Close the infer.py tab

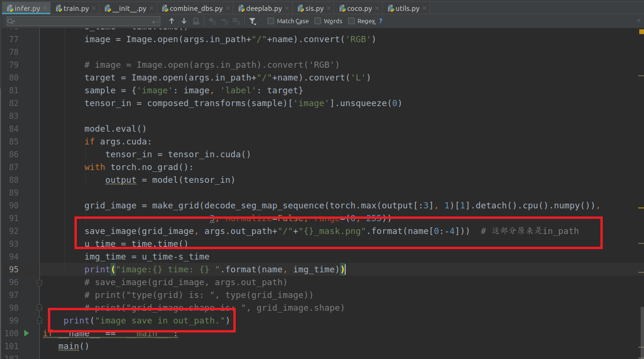46,9
